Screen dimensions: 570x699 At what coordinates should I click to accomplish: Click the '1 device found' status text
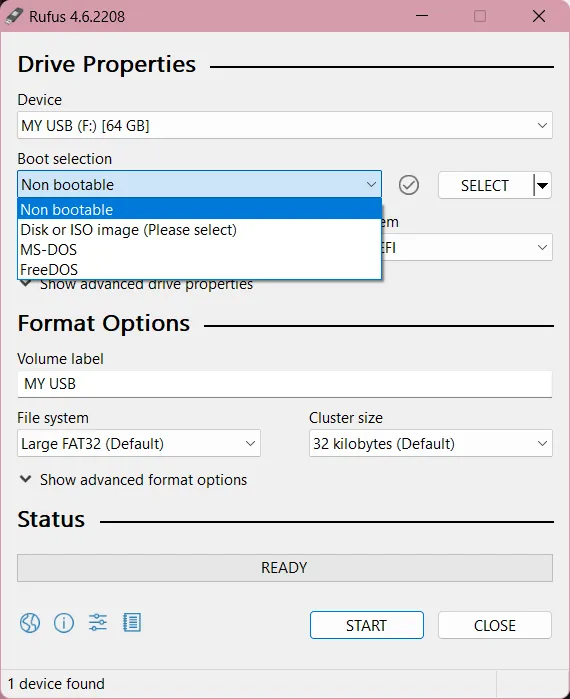pyautogui.click(x=56, y=683)
